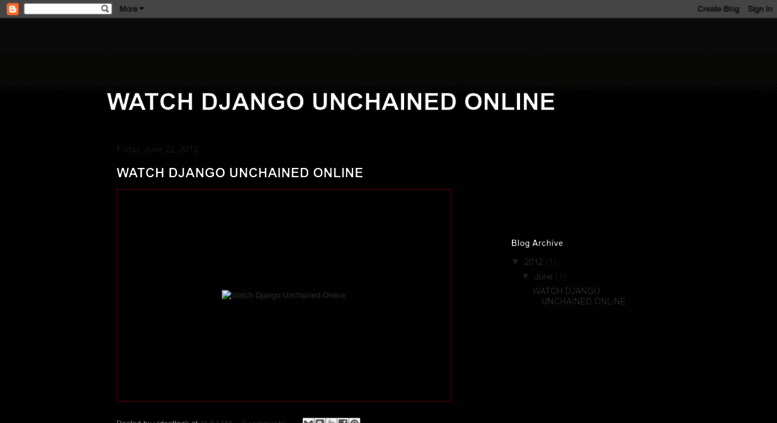The image size is (777, 423).
Task: Click the broken Watch Django Unchained Online image
Action: pyautogui.click(x=283, y=295)
